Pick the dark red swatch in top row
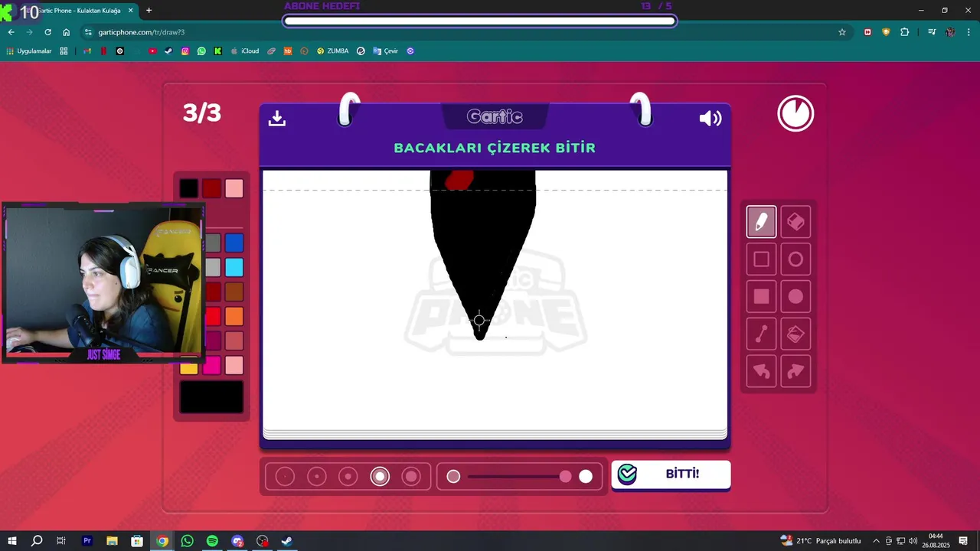980x551 pixels. [x=211, y=188]
